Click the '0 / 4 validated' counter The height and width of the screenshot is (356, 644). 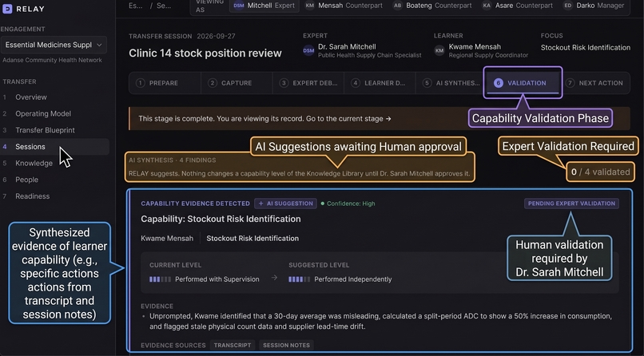(x=601, y=172)
